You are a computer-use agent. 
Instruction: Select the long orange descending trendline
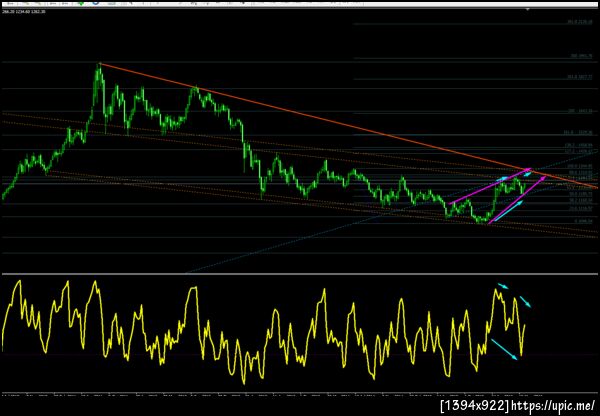coord(347,125)
